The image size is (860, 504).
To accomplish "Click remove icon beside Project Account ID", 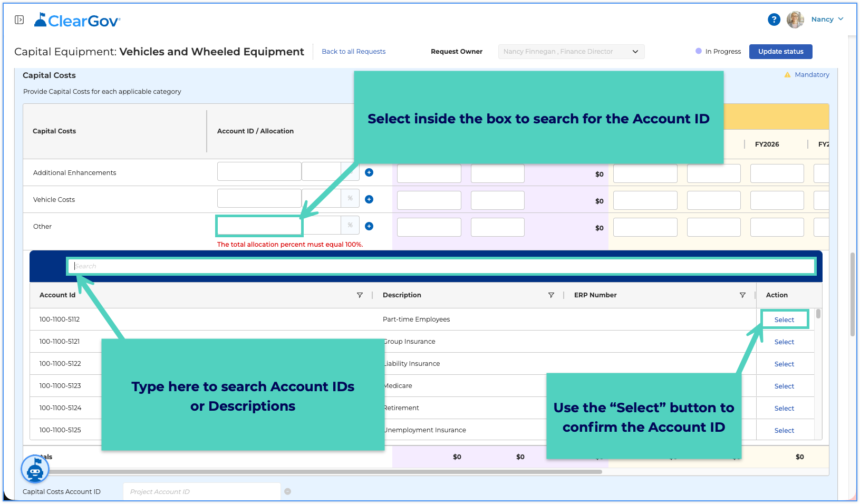I will [288, 491].
